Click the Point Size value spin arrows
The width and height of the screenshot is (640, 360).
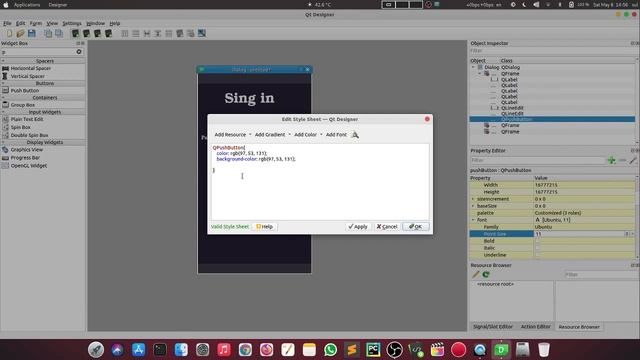[x=627, y=234]
